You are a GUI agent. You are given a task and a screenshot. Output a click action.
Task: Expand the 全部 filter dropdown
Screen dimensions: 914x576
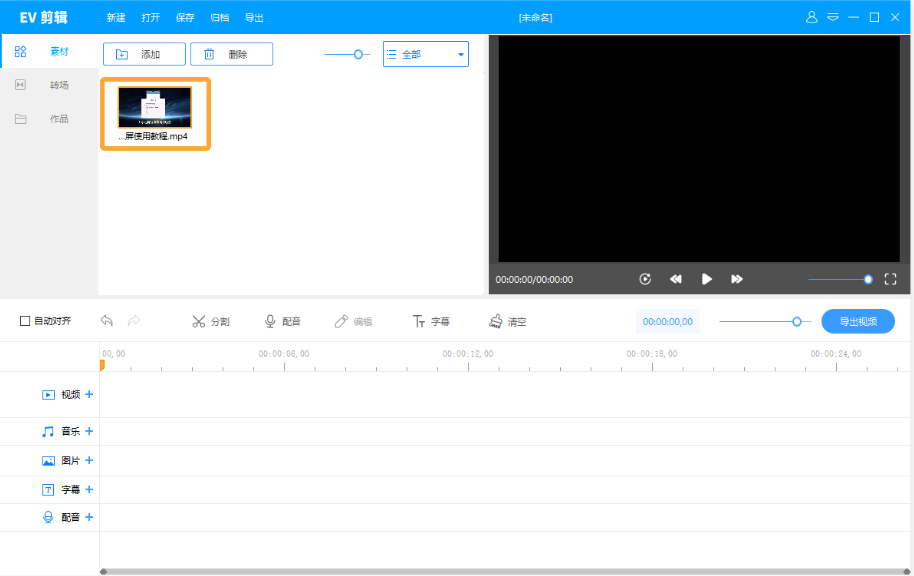tap(426, 54)
